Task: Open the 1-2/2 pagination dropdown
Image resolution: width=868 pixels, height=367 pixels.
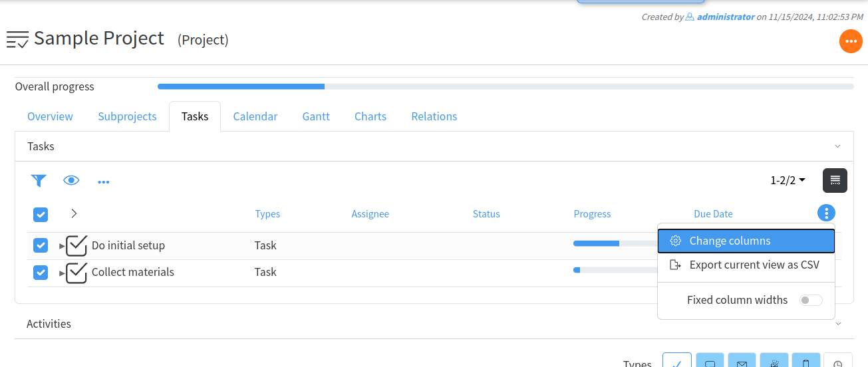Action: (788, 180)
